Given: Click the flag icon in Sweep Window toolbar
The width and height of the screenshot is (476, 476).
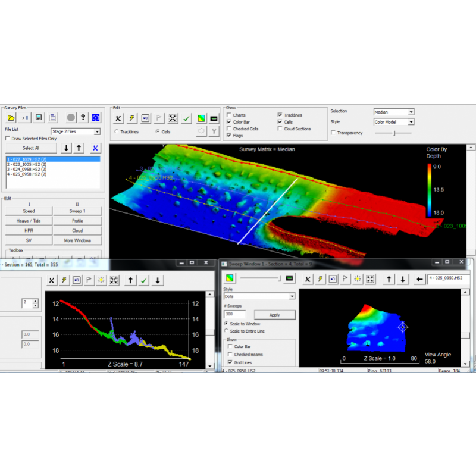Looking at the screenshot, I should (345, 278).
